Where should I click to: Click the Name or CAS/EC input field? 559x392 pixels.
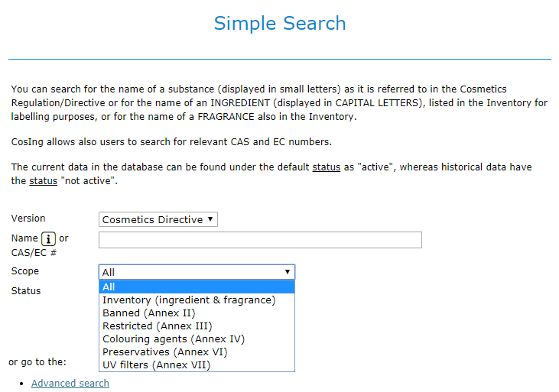pos(260,240)
